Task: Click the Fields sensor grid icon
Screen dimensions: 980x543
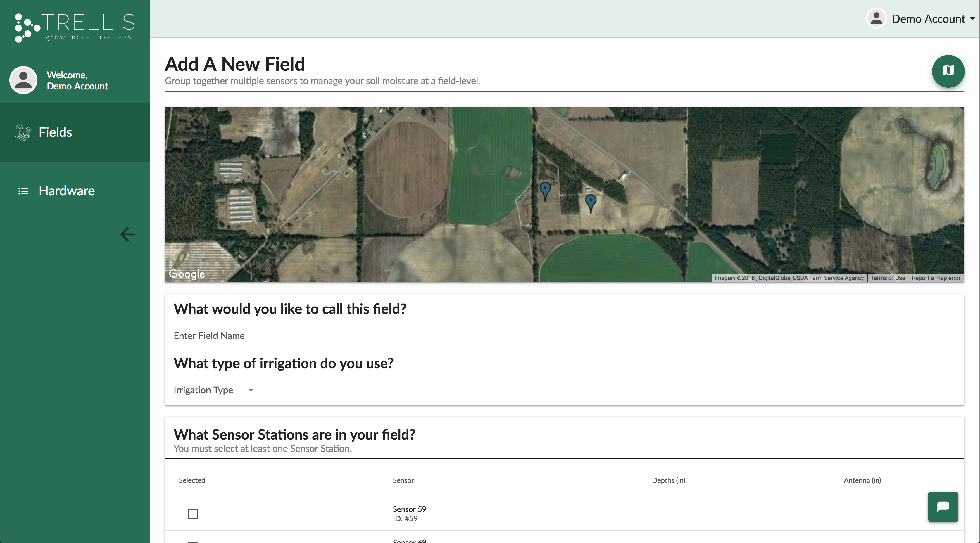Action: (23, 132)
